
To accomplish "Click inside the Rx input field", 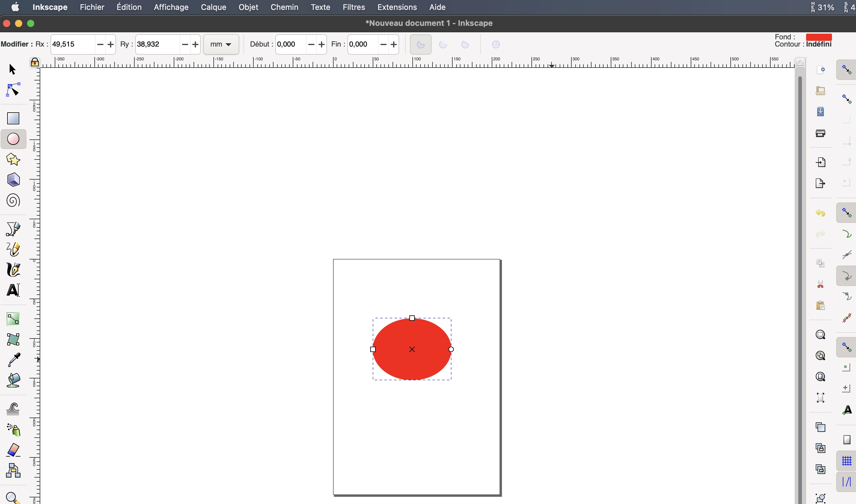I will click(x=73, y=44).
